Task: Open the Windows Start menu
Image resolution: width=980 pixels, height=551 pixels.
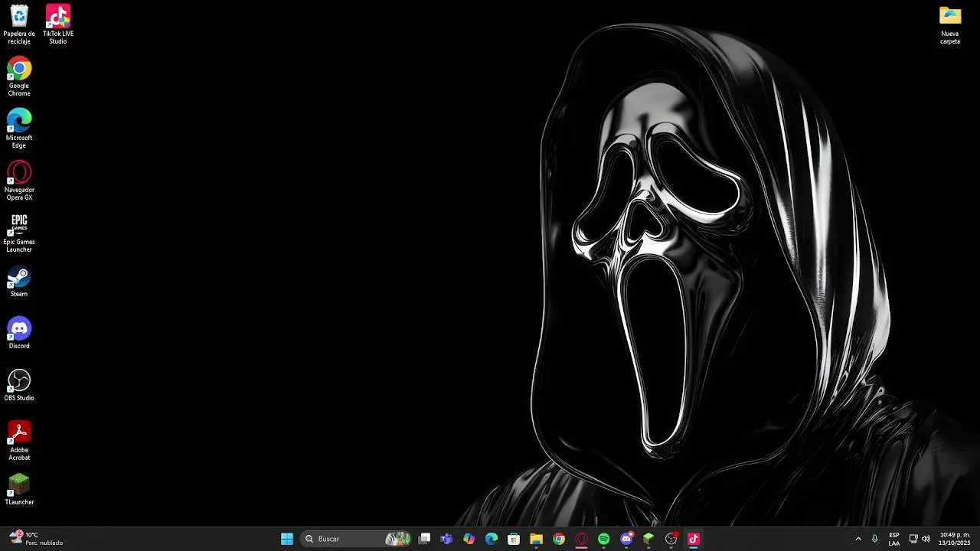Action: pyautogui.click(x=287, y=539)
